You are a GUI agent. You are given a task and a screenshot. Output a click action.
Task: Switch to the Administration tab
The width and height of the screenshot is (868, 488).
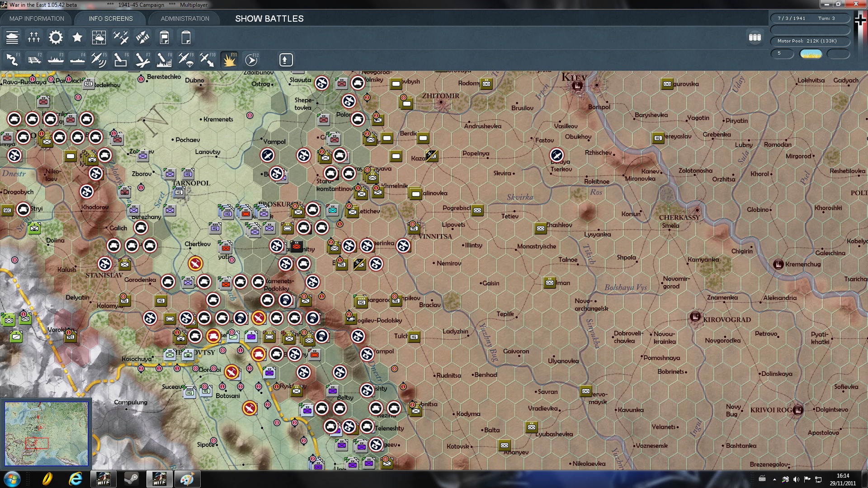(185, 19)
